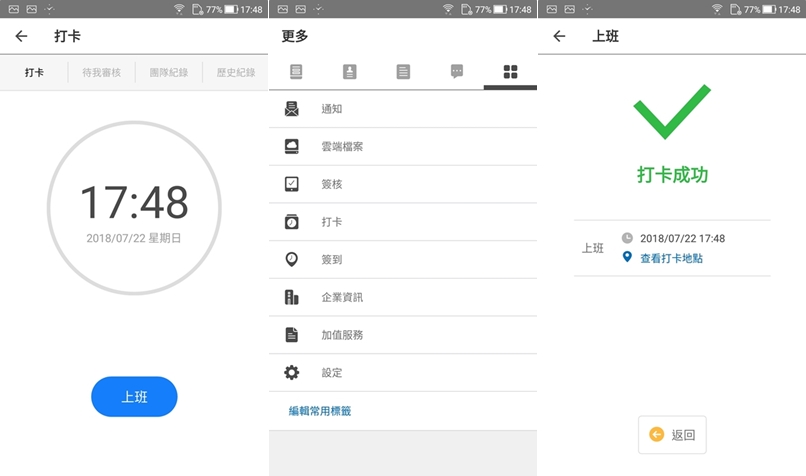Select the grid-shaped 更多 tab icon
The image size is (806, 476).
tap(510, 72)
